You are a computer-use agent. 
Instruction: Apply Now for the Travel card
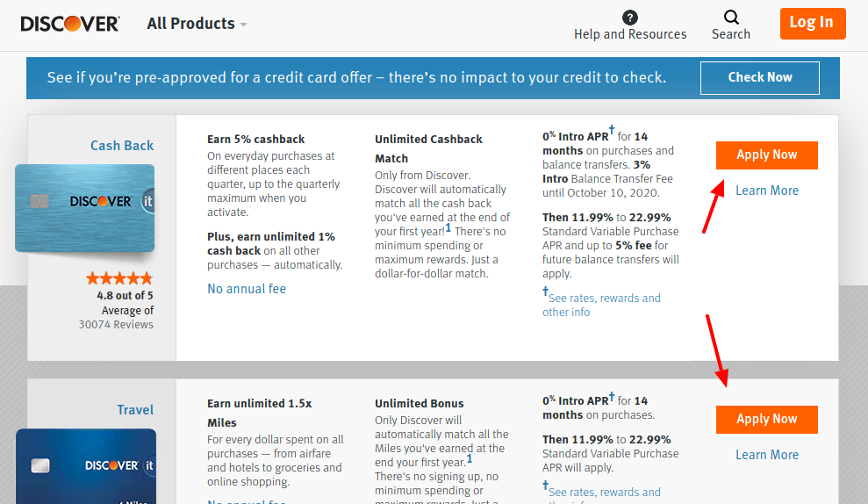[766, 420]
